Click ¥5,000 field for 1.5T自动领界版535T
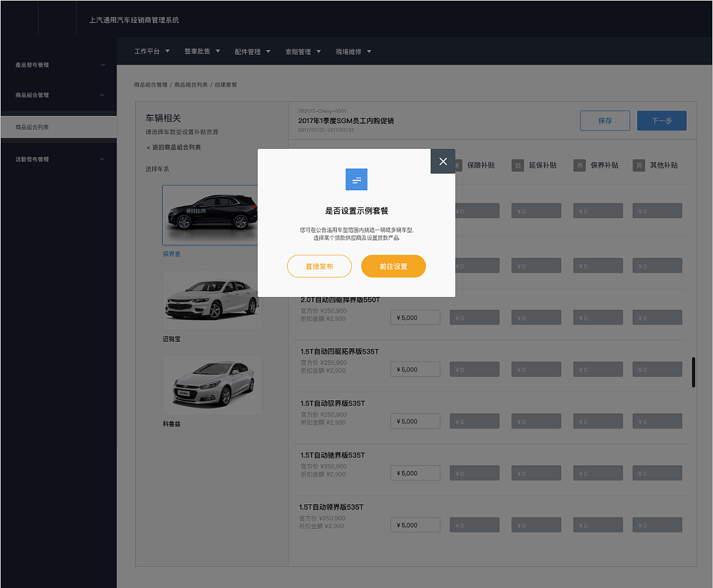Screen dimensions: 713x588 tap(415, 525)
